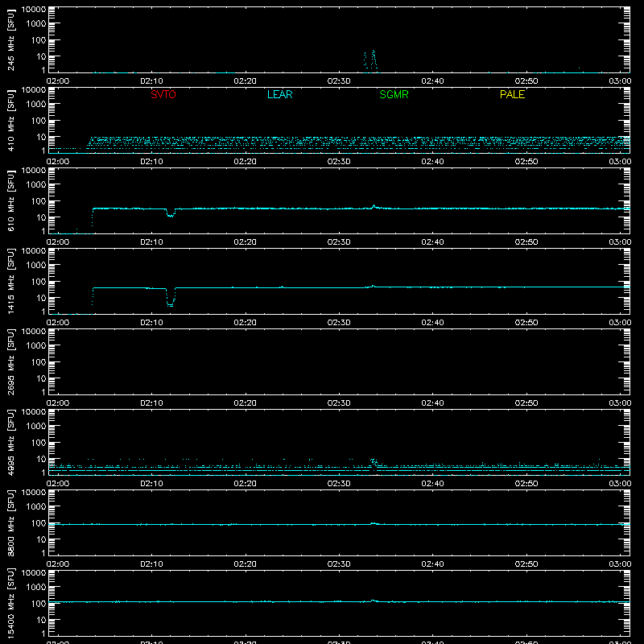The image size is (644, 644).
Task: Click the 02:20 label under the 610 MHz panel
Action: 246,242
